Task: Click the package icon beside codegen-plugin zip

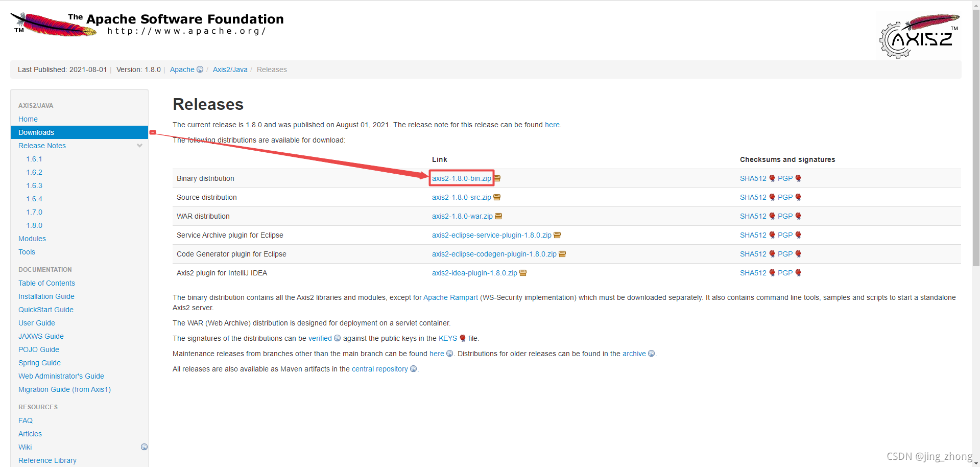Action: tap(563, 254)
